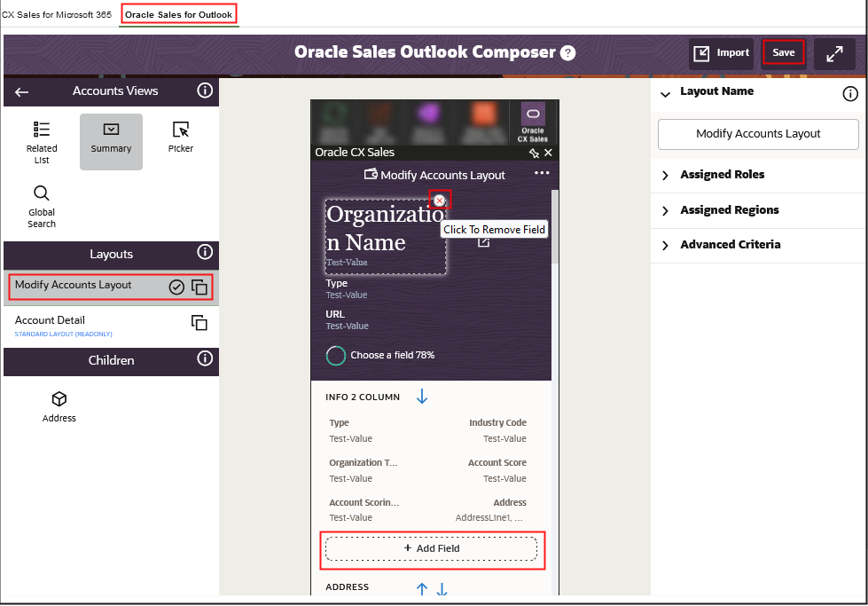Switch to the Oracle Sales for Outlook tab

(x=178, y=14)
